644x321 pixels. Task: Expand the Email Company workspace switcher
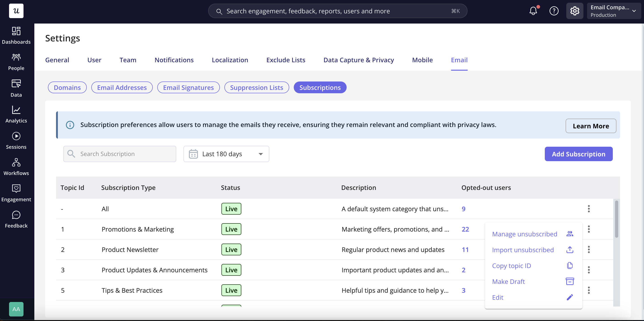click(613, 11)
